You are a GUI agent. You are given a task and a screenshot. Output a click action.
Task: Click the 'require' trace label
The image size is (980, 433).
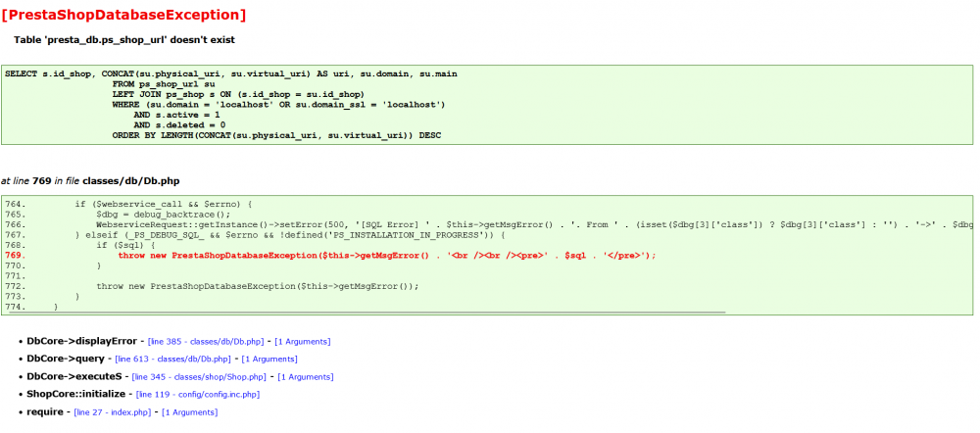(44, 412)
